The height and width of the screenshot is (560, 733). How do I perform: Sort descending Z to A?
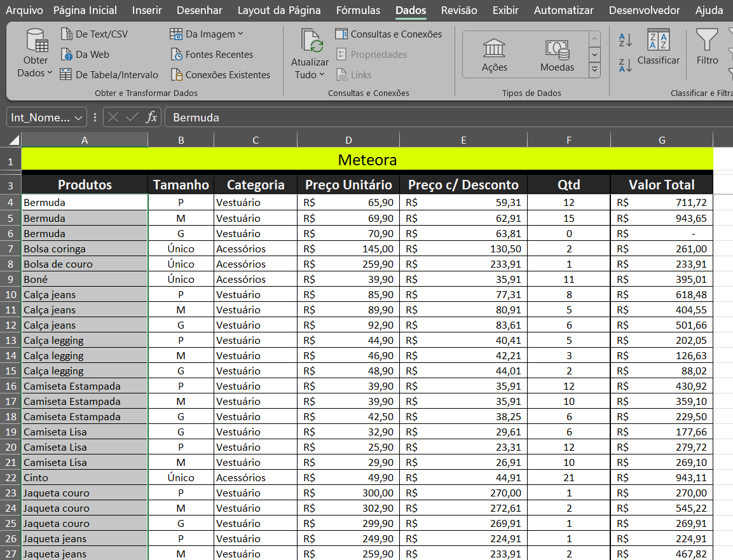(x=625, y=65)
